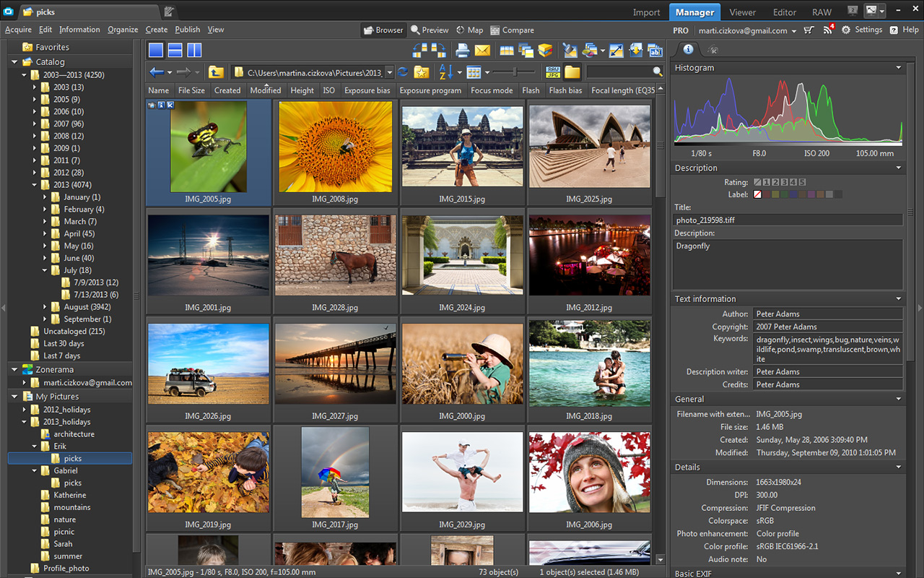This screenshot has width=924, height=578.
Task: Collapse the July (18) tree node
Action: [x=45, y=270]
